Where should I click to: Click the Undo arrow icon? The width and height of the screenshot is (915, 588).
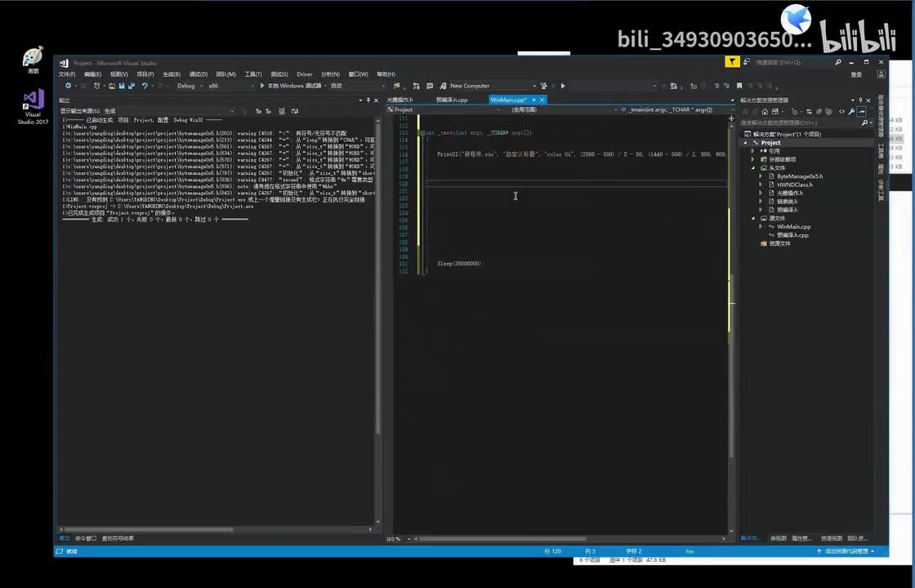145,86
